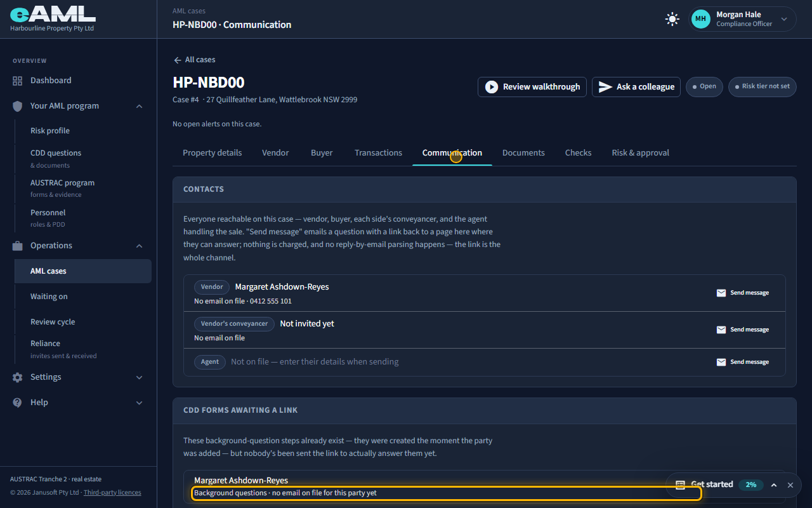Switch to the Property details tab
The image size is (812, 508).
tap(213, 153)
